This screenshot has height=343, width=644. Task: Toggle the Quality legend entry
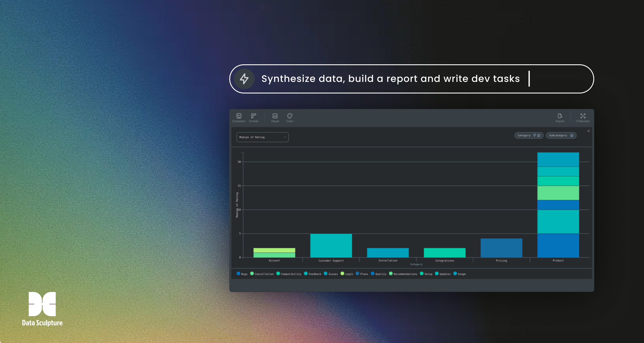click(378, 274)
